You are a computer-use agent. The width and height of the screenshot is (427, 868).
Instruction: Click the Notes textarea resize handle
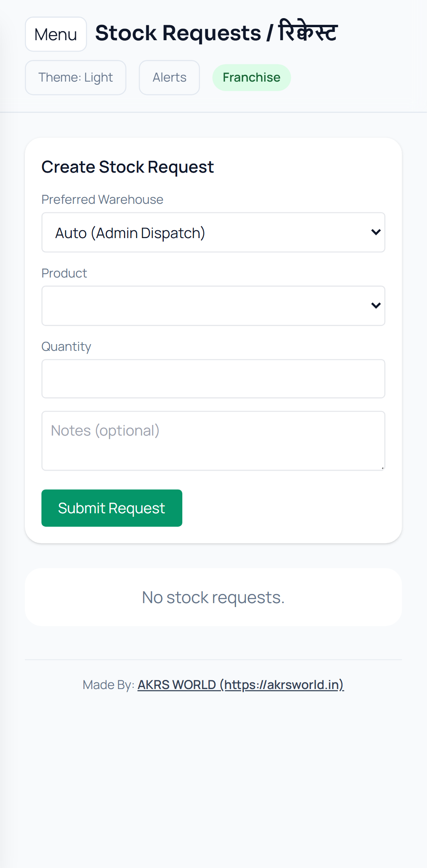pyautogui.click(x=382, y=468)
